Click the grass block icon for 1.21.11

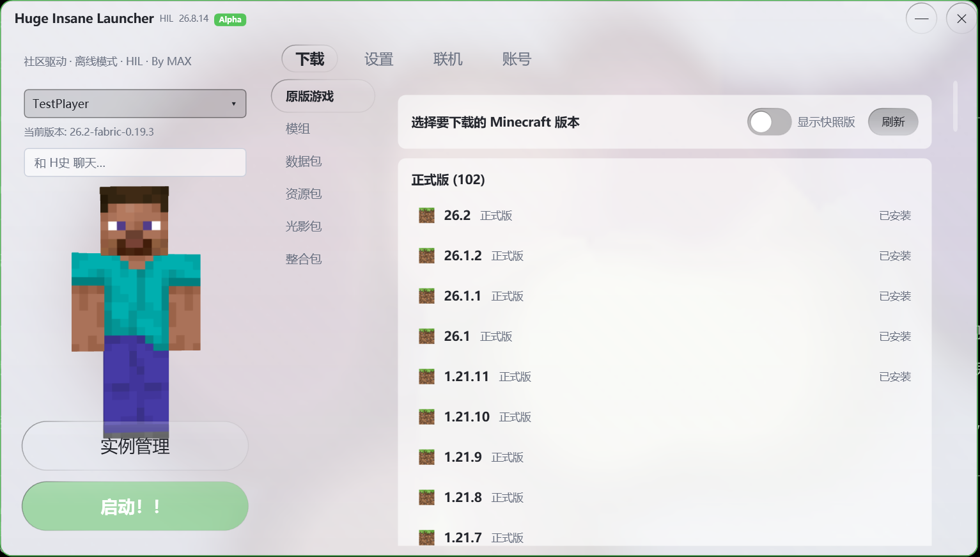tap(426, 377)
